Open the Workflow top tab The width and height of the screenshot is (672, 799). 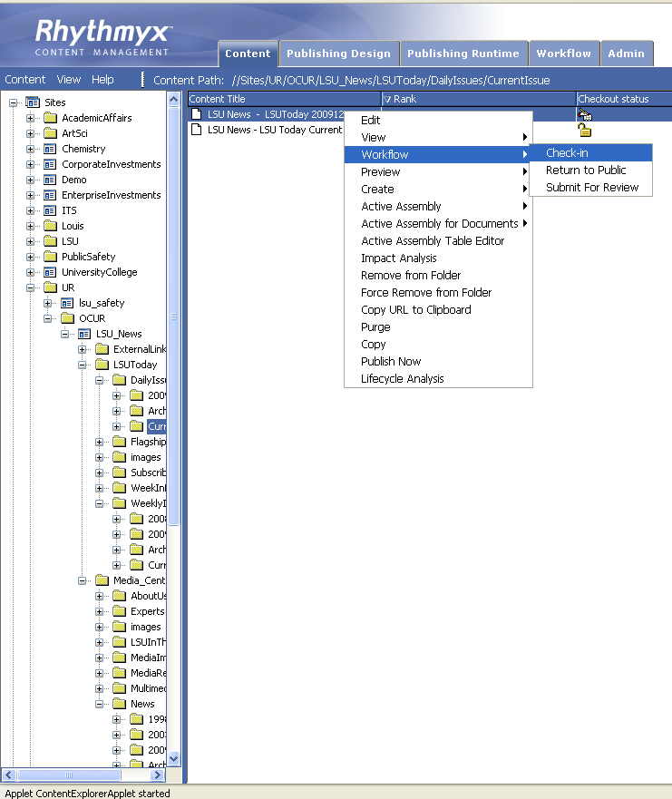(564, 54)
